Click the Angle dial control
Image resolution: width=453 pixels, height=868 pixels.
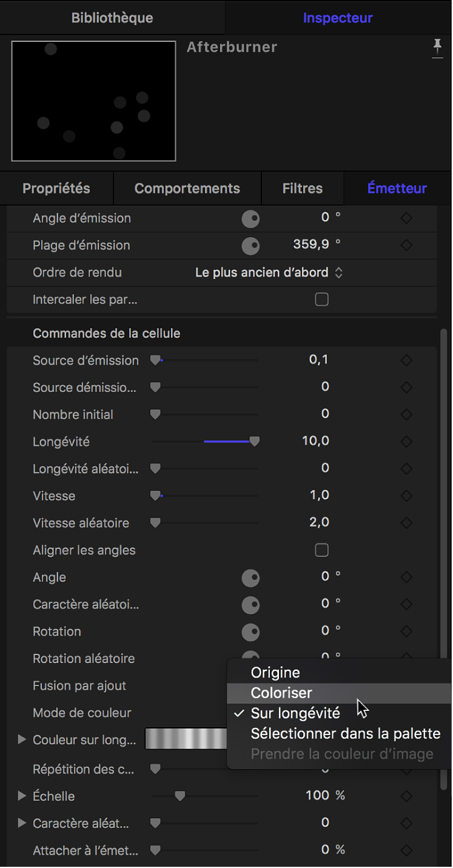(x=250, y=577)
